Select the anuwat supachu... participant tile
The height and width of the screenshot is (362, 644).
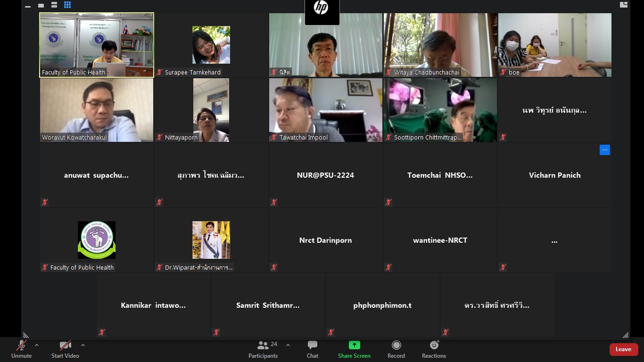97,175
